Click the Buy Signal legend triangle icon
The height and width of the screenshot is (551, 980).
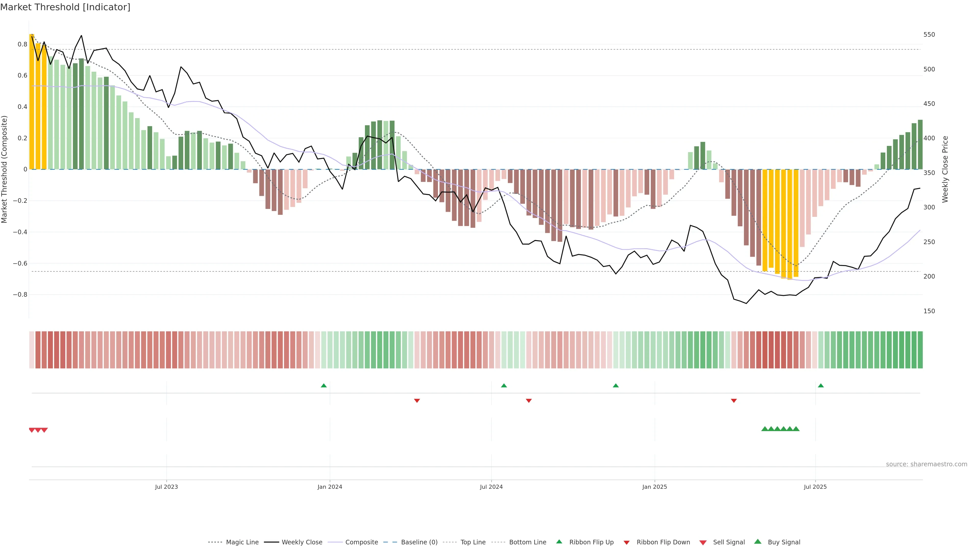point(758,542)
